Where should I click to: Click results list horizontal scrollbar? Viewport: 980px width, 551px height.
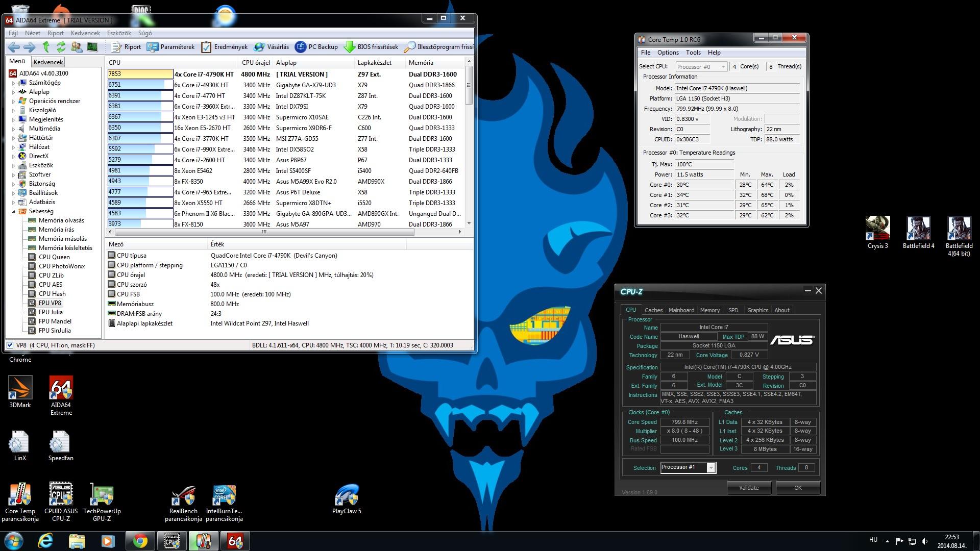(x=264, y=232)
